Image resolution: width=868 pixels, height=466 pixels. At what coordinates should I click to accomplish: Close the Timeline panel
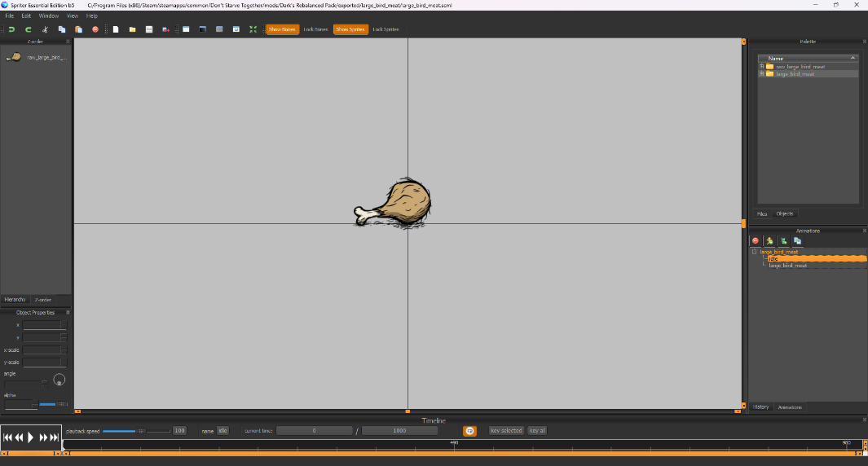pyautogui.click(x=864, y=420)
